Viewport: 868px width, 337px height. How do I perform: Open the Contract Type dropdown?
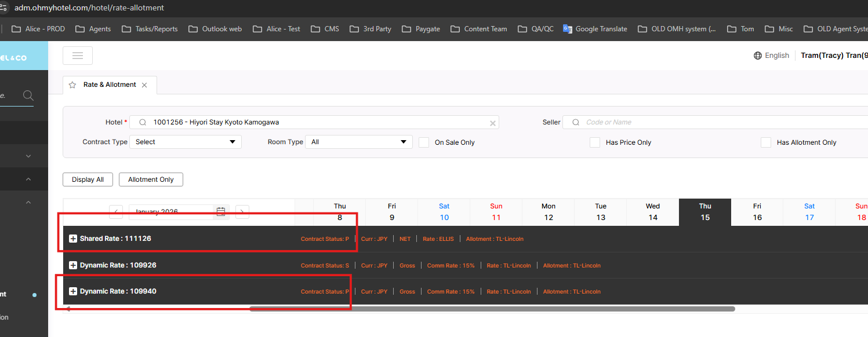point(185,142)
